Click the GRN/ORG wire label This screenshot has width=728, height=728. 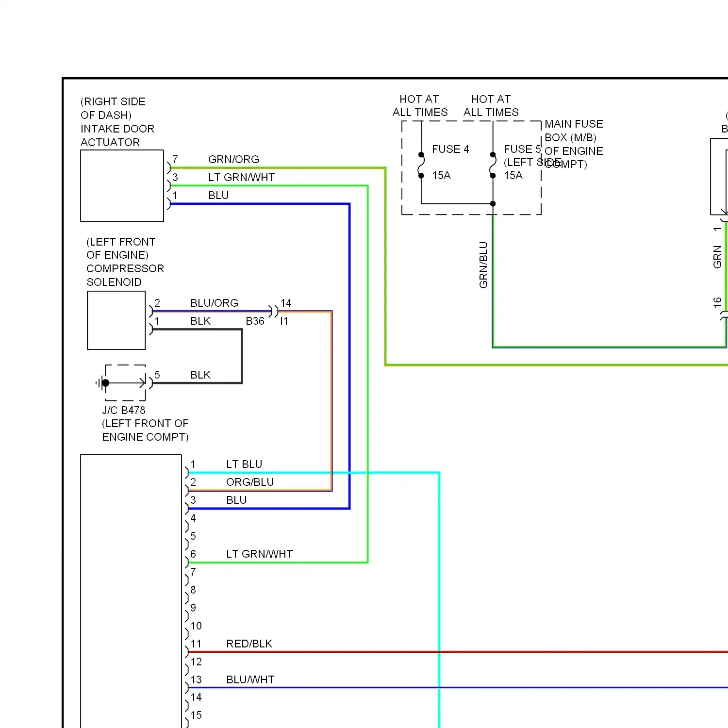pos(233,159)
